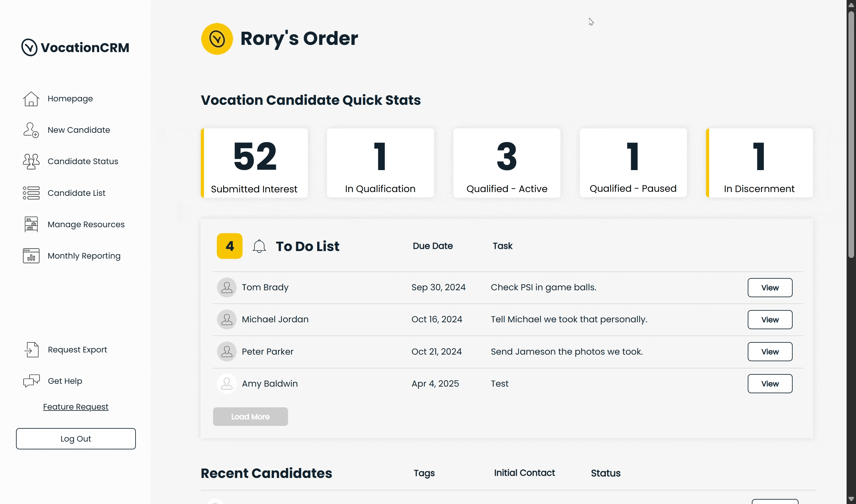
Task: Click the VocationCRM logo icon
Action: (29, 47)
